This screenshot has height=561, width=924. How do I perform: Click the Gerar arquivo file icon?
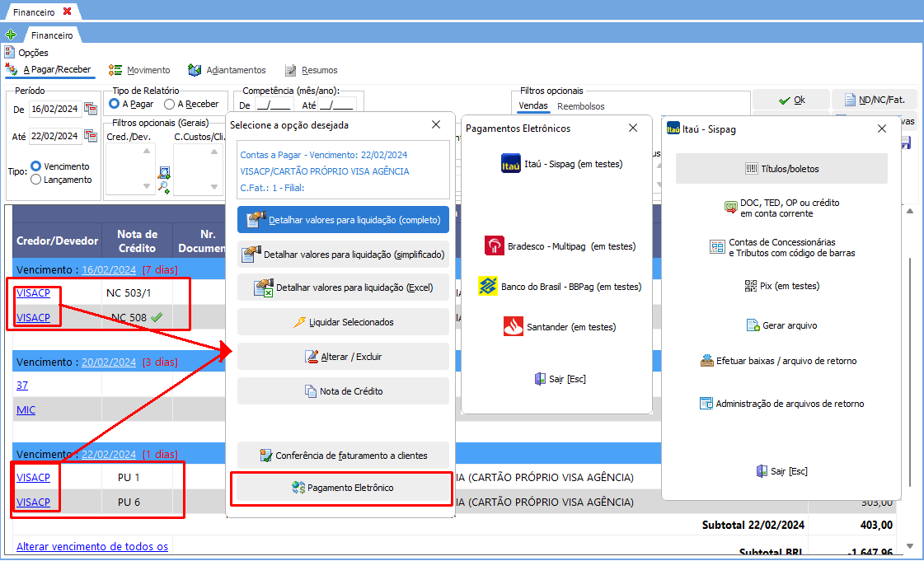(753, 325)
